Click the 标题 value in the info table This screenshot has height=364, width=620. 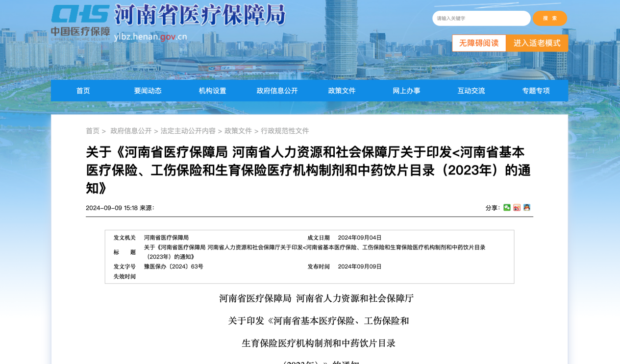tap(315, 252)
